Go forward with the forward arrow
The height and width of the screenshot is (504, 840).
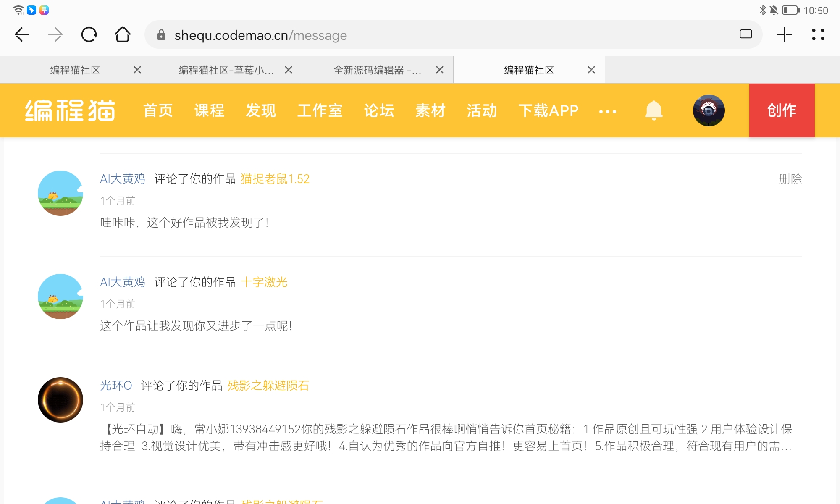pos(55,35)
